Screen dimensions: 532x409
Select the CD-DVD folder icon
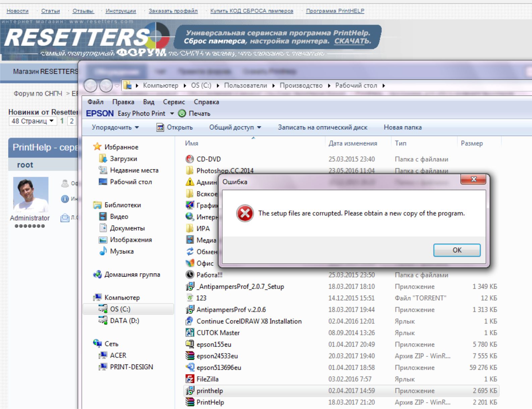[190, 159]
